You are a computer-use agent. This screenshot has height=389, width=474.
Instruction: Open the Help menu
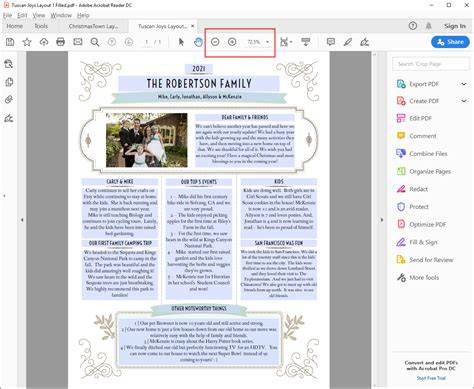coord(83,15)
